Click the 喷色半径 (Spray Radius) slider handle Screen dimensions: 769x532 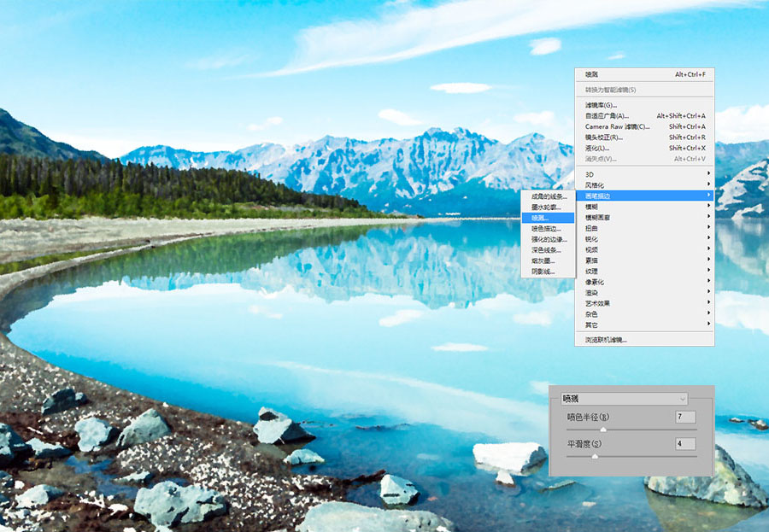(x=603, y=430)
